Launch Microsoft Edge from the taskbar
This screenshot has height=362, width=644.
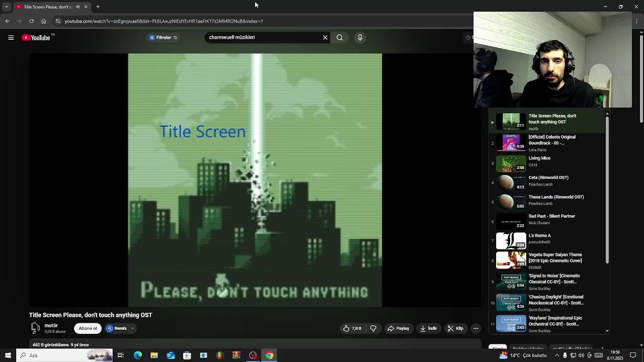pyautogui.click(x=137, y=355)
